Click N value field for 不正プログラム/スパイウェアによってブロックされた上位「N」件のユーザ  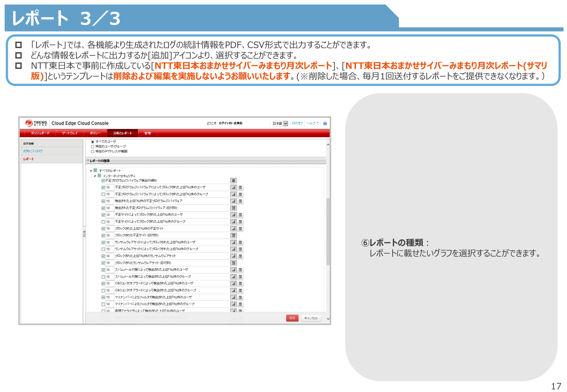[x=110, y=187]
